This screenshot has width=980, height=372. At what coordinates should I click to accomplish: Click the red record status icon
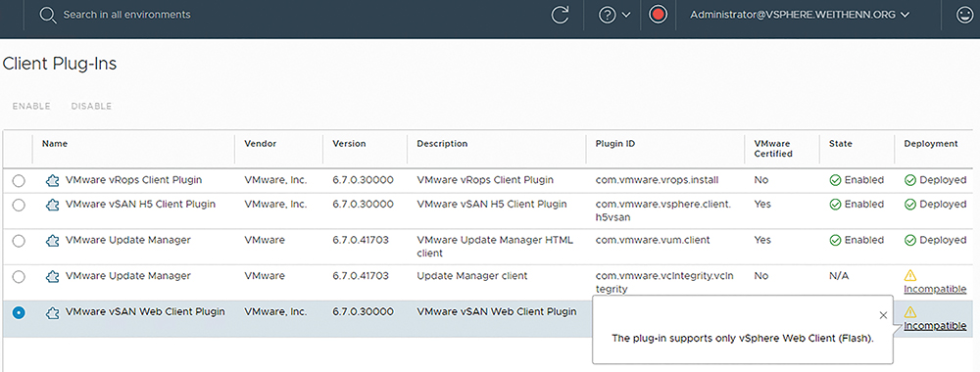[658, 15]
